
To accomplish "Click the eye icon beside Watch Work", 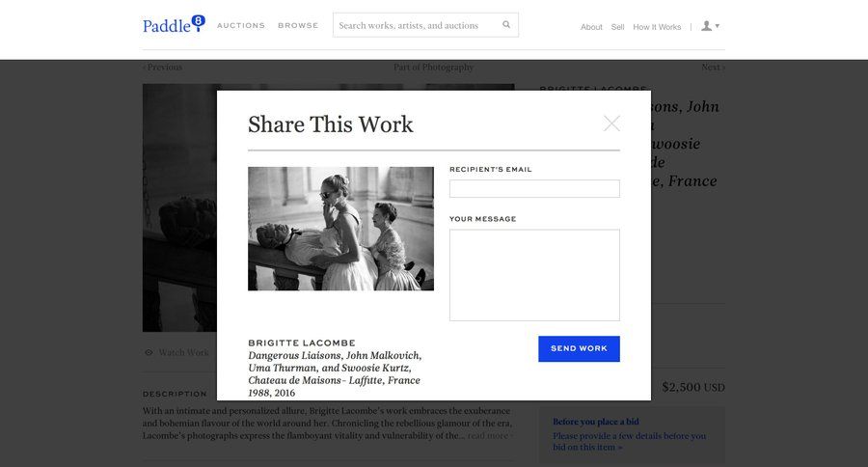I will tap(149, 353).
